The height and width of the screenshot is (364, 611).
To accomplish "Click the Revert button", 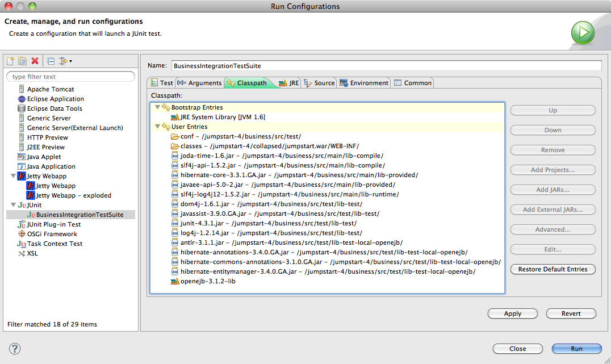I will click(571, 313).
